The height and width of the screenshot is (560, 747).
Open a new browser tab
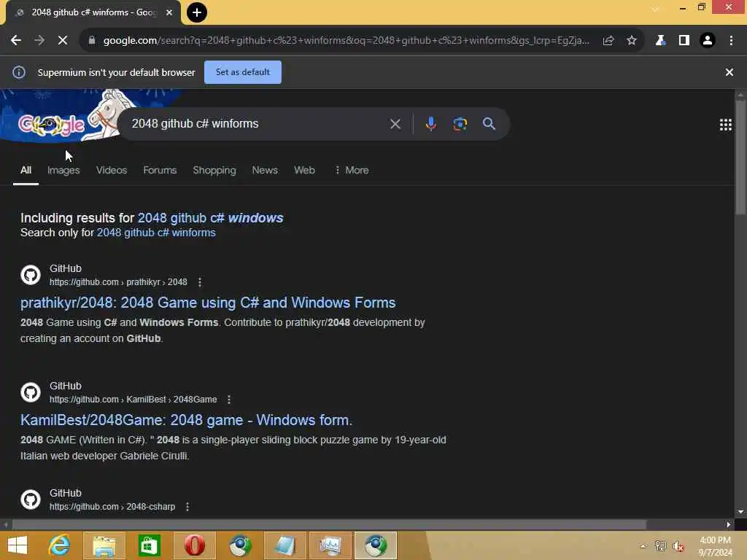pyautogui.click(x=197, y=12)
